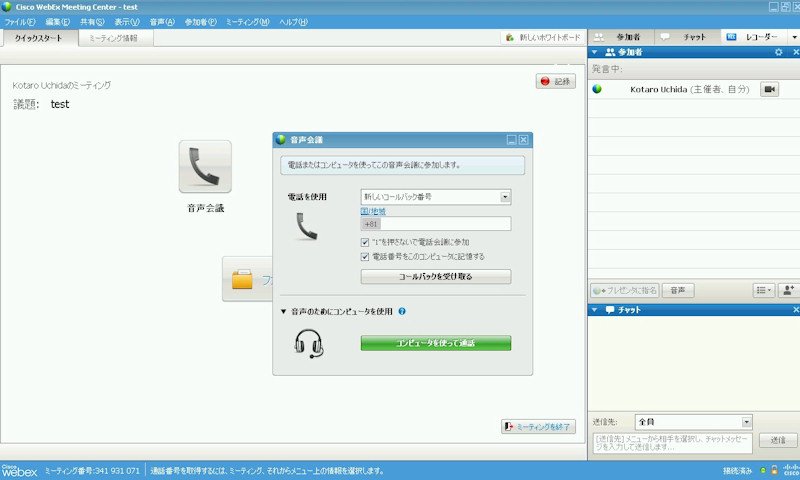The image size is (800, 480).
Task: Collapse the 参加者 panel header
Action: pyautogui.click(x=595, y=52)
